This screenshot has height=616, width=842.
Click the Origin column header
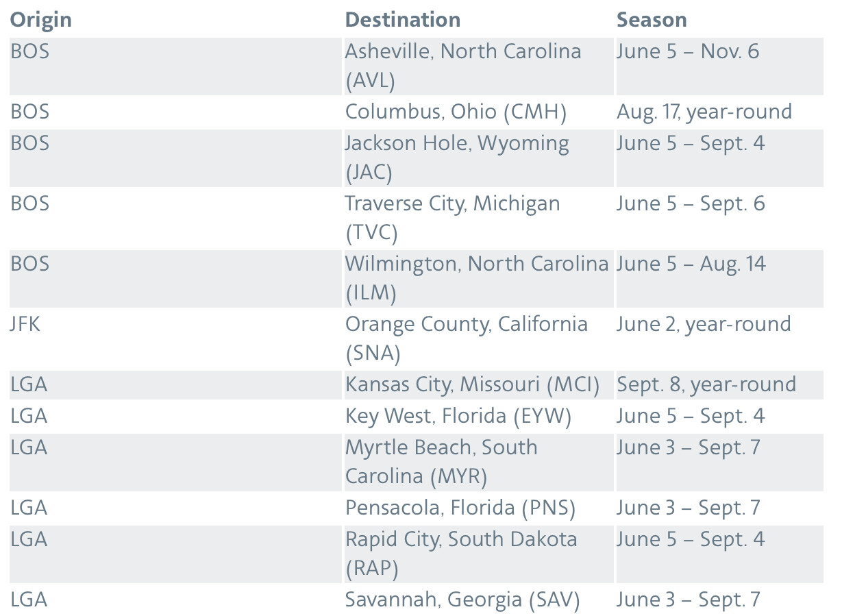click(41, 20)
